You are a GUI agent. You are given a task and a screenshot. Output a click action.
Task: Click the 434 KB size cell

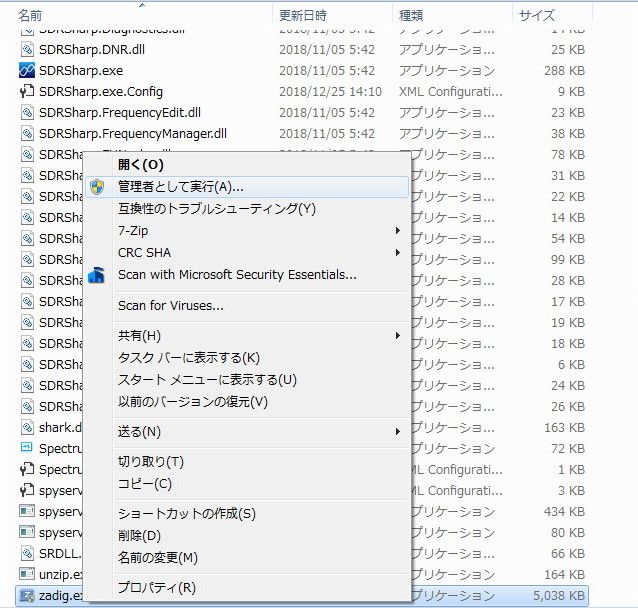point(564,511)
